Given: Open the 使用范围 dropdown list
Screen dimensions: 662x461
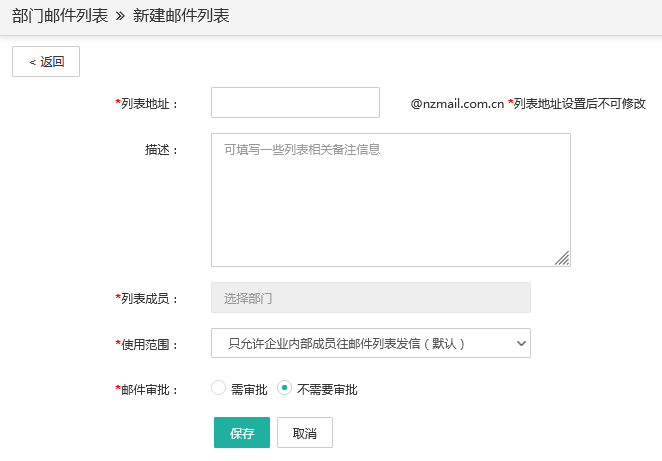Looking at the screenshot, I should pyautogui.click(x=371, y=343).
